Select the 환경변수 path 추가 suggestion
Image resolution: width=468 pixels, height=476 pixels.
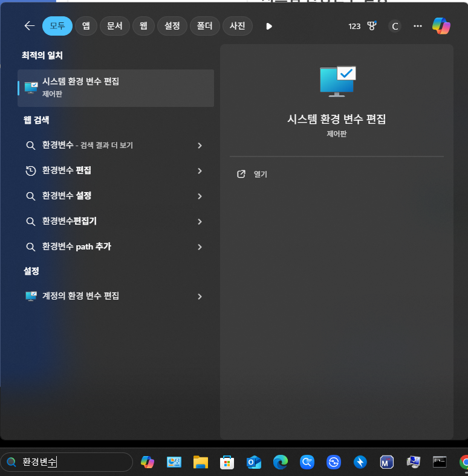[115, 246]
